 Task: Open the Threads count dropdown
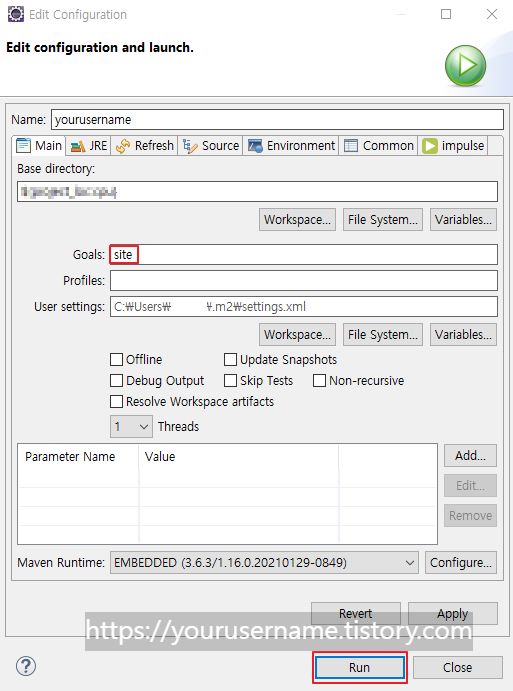click(131, 427)
